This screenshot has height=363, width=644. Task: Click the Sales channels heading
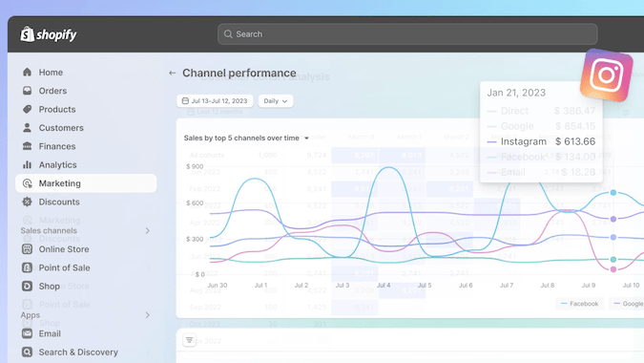pyautogui.click(x=49, y=230)
